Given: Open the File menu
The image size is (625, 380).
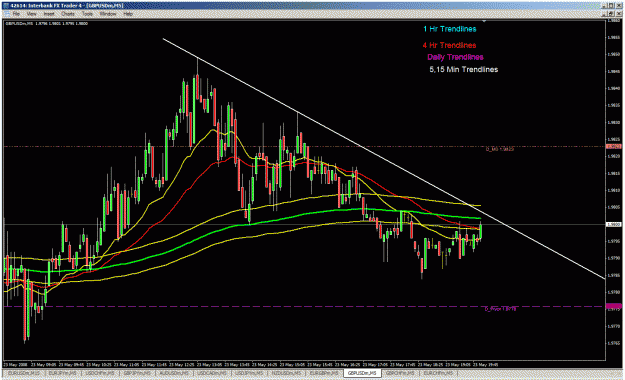Looking at the screenshot, I should coord(16,14).
